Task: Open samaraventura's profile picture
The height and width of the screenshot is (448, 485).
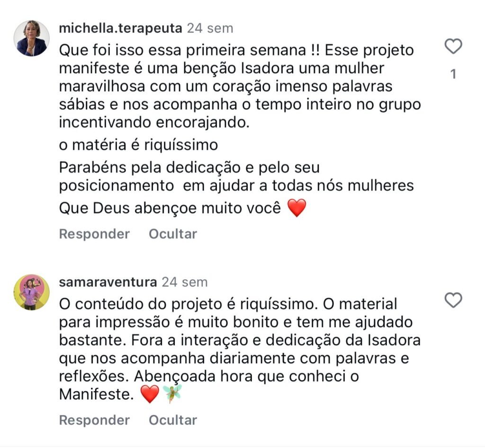Action: tap(31, 293)
